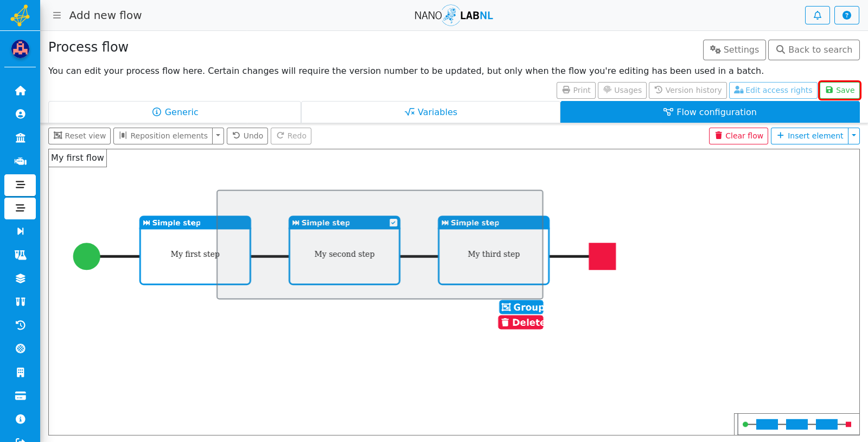The height and width of the screenshot is (442, 868).
Task: Click Insert element button
Action: [809, 136]
